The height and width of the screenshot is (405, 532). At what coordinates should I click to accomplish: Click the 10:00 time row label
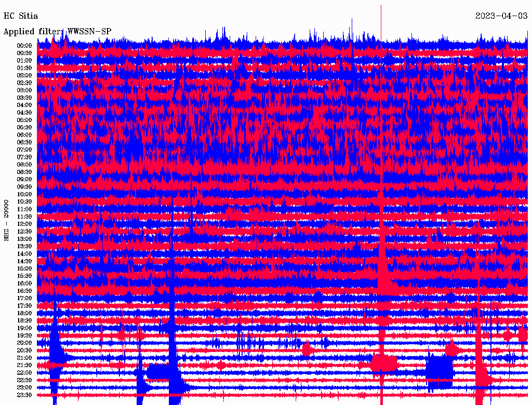24,194
